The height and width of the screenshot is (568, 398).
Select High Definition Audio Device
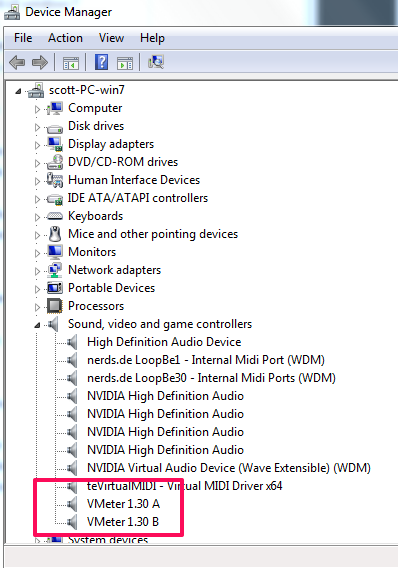[164, 342]
